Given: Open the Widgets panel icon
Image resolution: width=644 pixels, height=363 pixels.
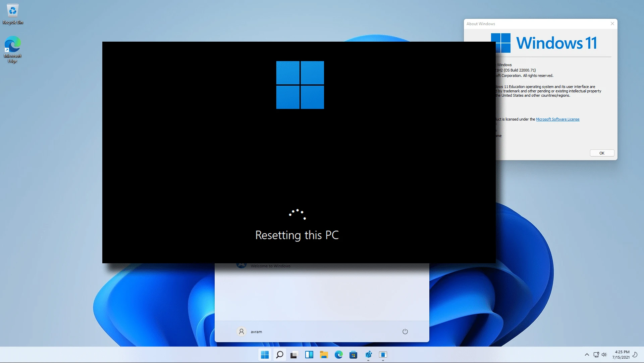Looking at the screenshot, I should [x=309, y=355].
